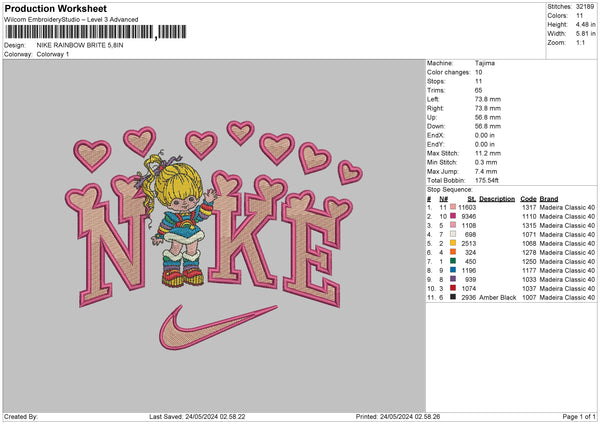This screenshot has height=424, width=600.
Task: Click thread code '1317'
Action: [529, 207]
